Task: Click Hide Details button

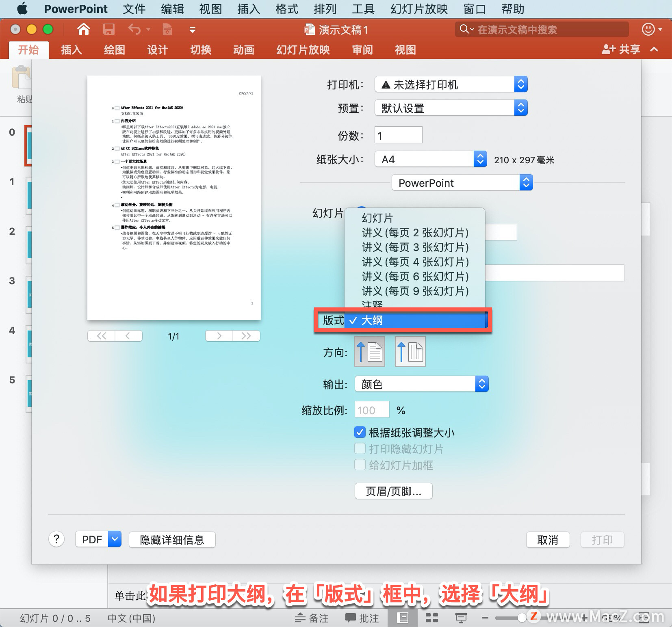Action: pos(172,540)
